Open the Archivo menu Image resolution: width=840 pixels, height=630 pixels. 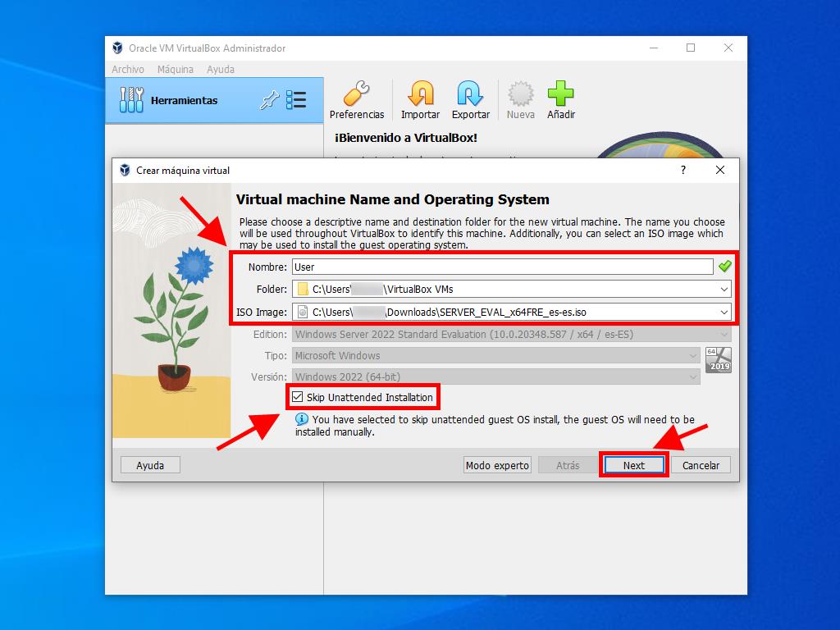(x=128, y=70)
